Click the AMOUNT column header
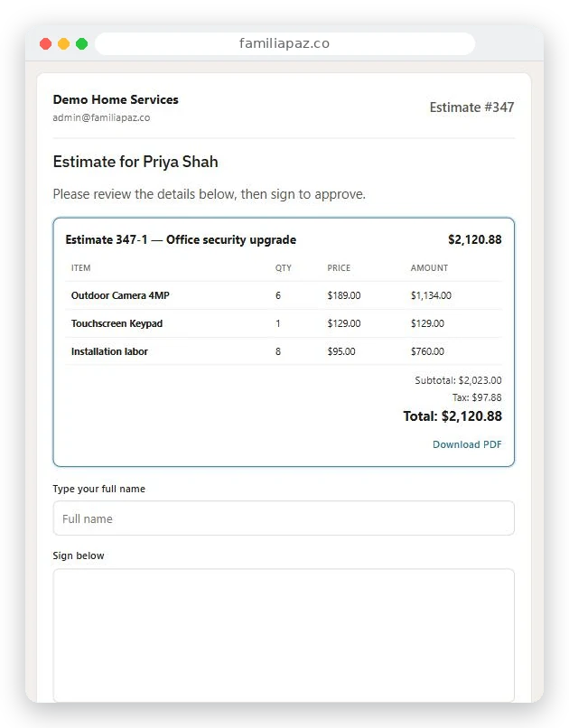This screenshot has width=569, height=728. coord(429,268)
